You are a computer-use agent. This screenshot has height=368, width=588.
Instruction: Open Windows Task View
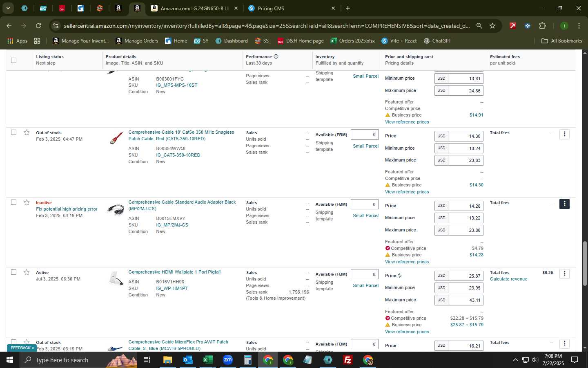147,360
